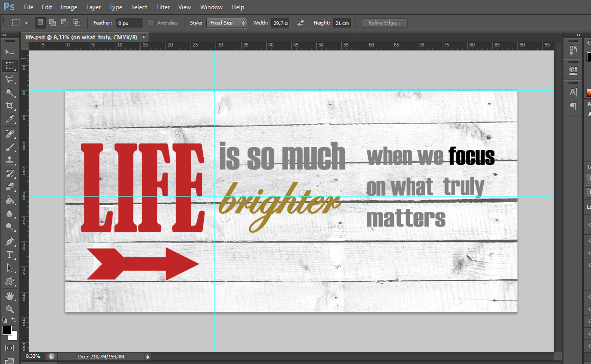Image resolution: width=591 pixels, height=364 pixels.
Task: Open the Type menu
Action: [x=116, y=7]
